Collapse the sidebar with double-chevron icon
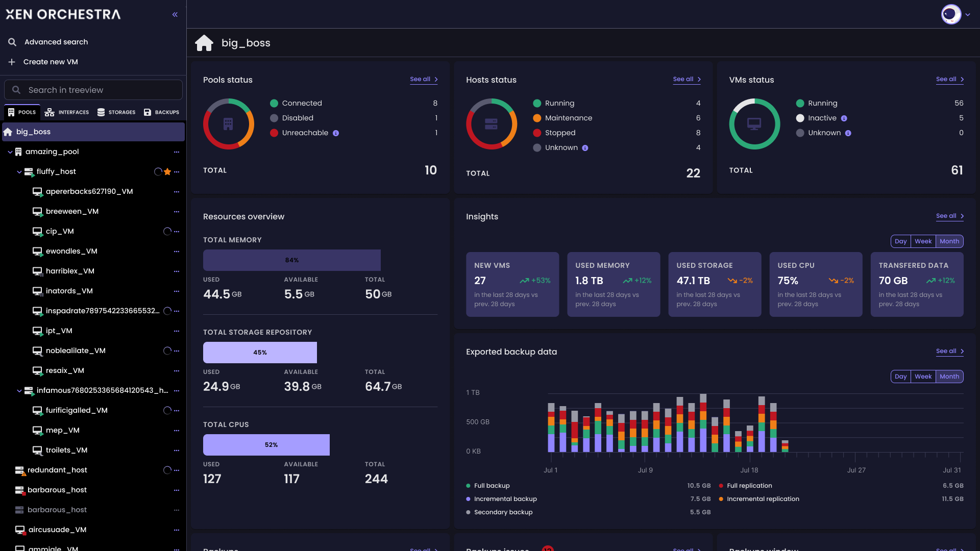The height and width of the screenshot is (551, 980). (x=175, y=15)
